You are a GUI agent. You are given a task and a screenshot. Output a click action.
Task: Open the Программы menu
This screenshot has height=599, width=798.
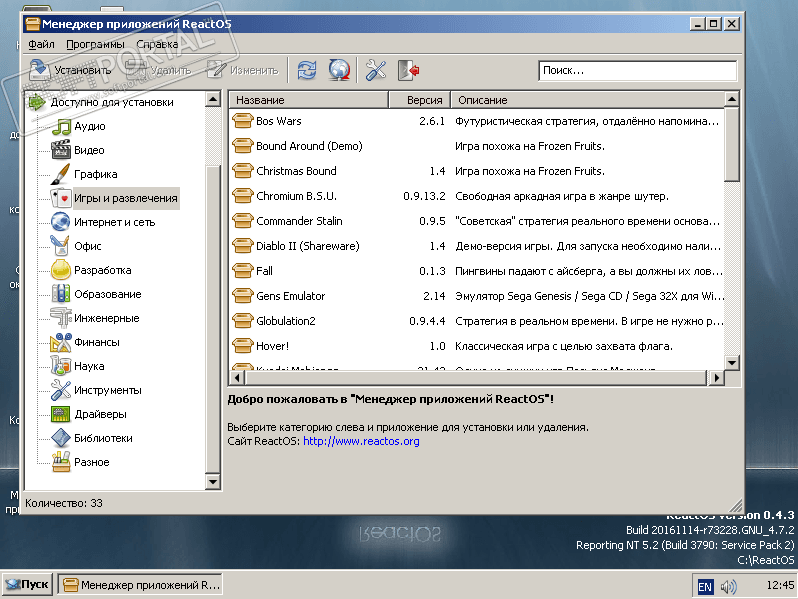click(95, 44)
